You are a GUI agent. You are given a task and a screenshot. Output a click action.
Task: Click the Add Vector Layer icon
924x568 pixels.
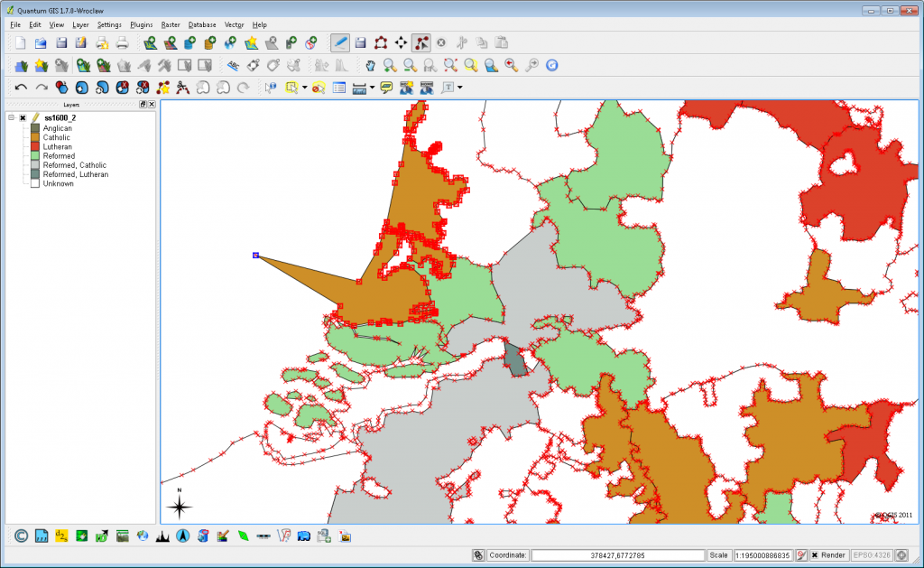(x=150, y=43)
